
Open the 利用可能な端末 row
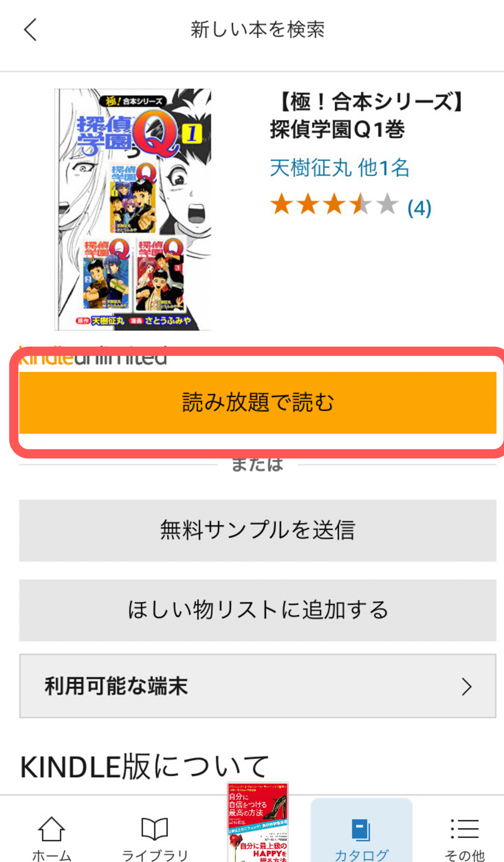pyautogui.click(x=258, y=686)
